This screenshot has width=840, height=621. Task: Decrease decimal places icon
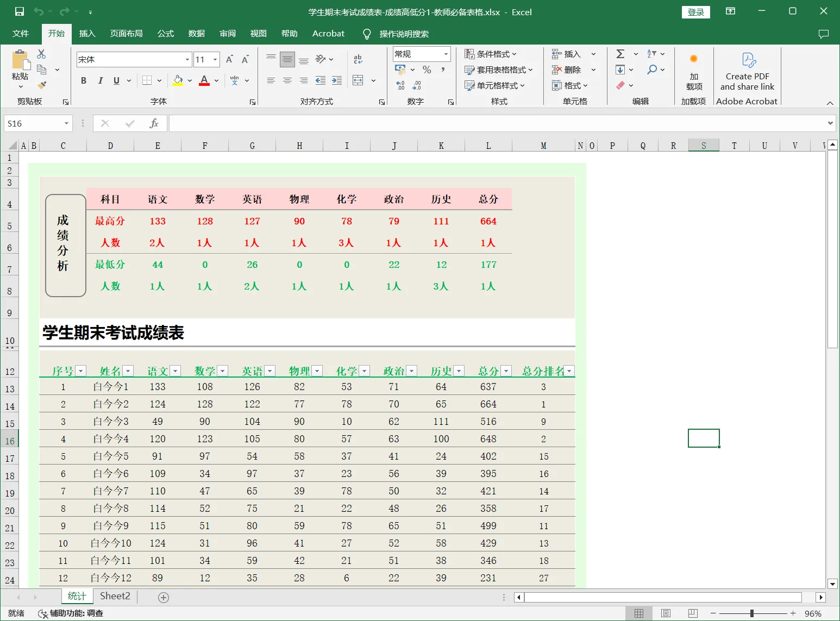pos(417,85)
